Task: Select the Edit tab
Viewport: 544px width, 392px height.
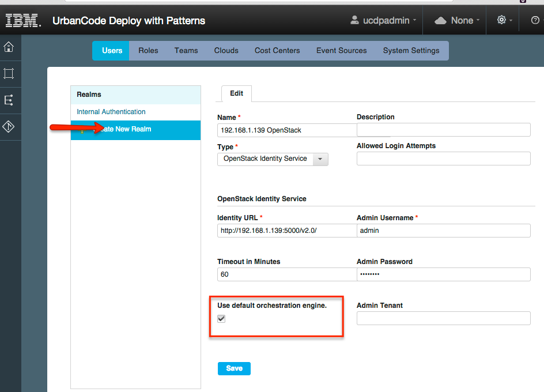Action: click(237, 93)
